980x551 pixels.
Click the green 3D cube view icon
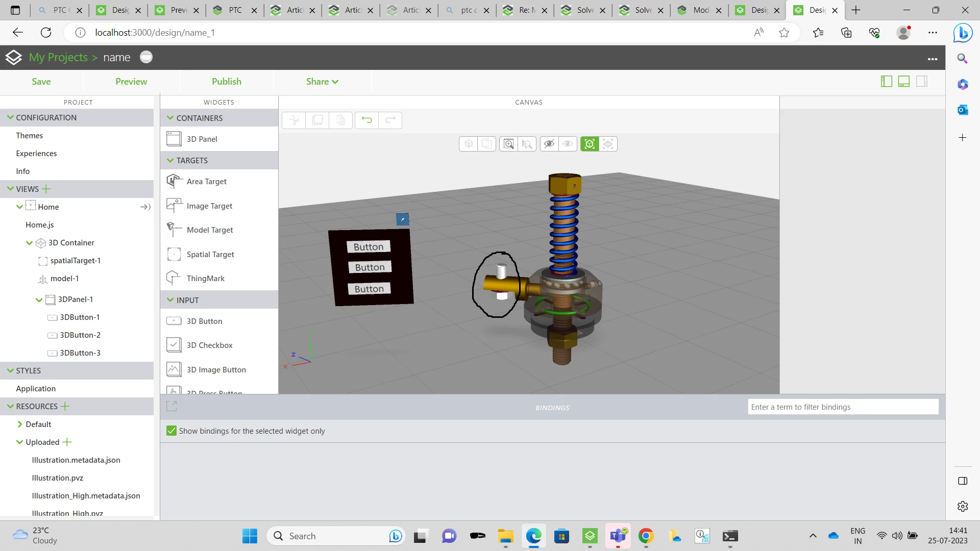[x=590, y=144]
